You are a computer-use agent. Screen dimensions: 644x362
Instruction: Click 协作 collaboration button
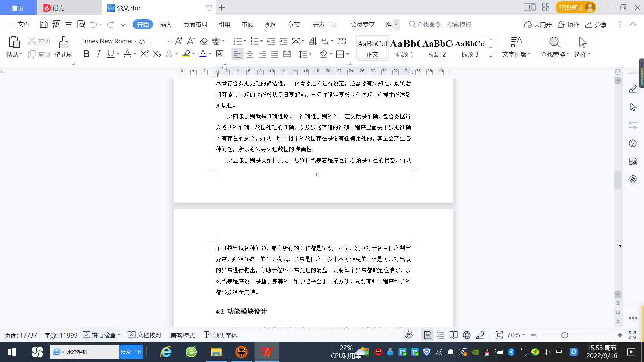coord(569,24)
